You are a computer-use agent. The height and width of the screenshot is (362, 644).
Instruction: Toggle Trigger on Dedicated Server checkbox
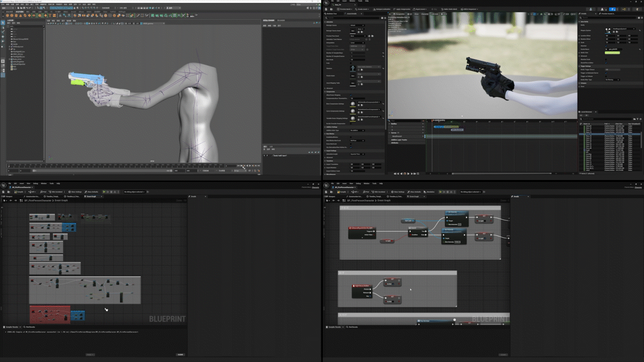[x=606, y=73]
